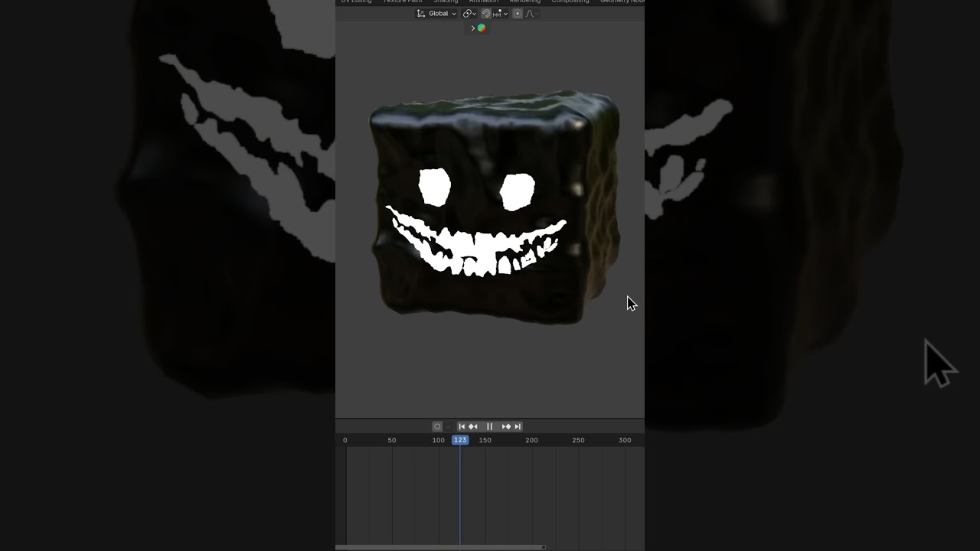
Task: Jump to the last frame
Action: pos(518,426)
